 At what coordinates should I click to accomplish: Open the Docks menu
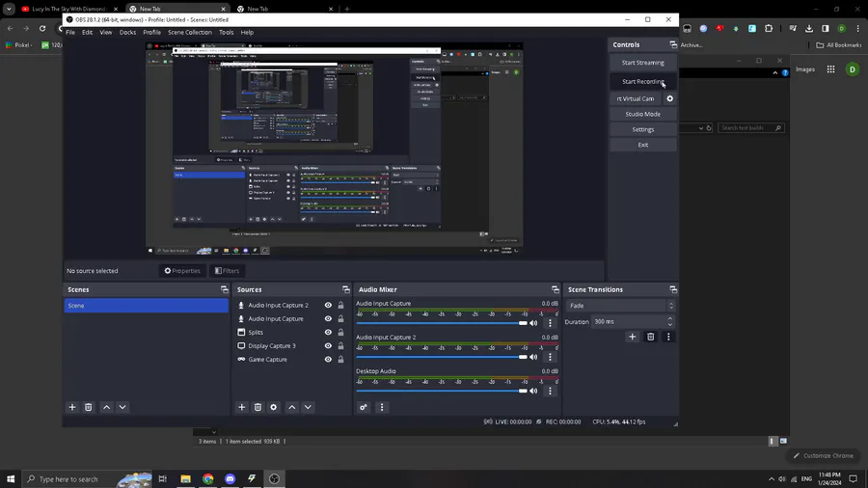click(x=127, y=32)
